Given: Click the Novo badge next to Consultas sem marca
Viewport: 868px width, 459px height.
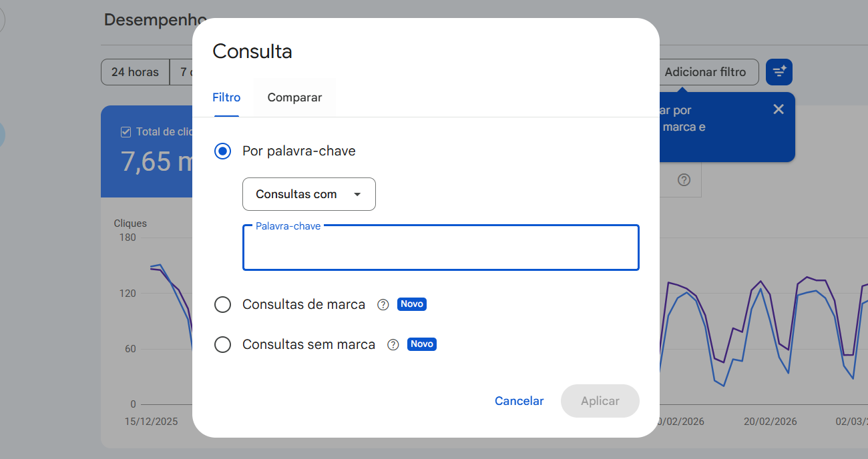Looking at the screenshot, I should coord(421,344).
